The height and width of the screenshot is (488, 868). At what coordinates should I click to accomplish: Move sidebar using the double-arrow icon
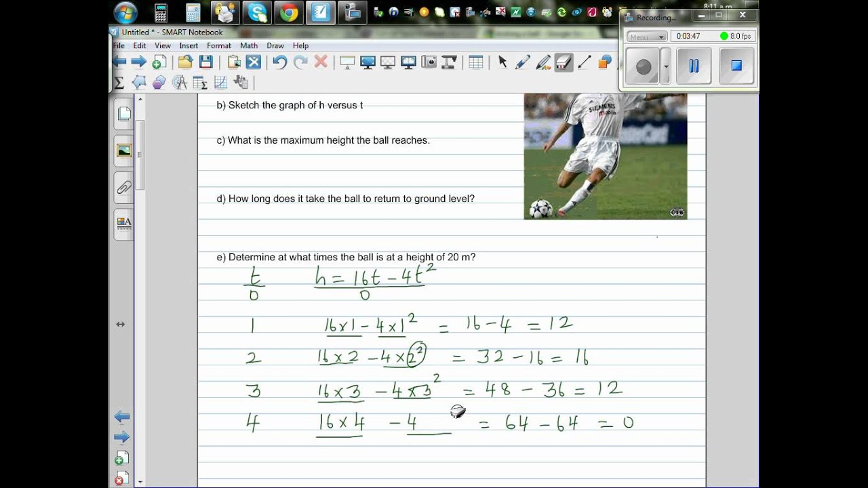(120, 325)
